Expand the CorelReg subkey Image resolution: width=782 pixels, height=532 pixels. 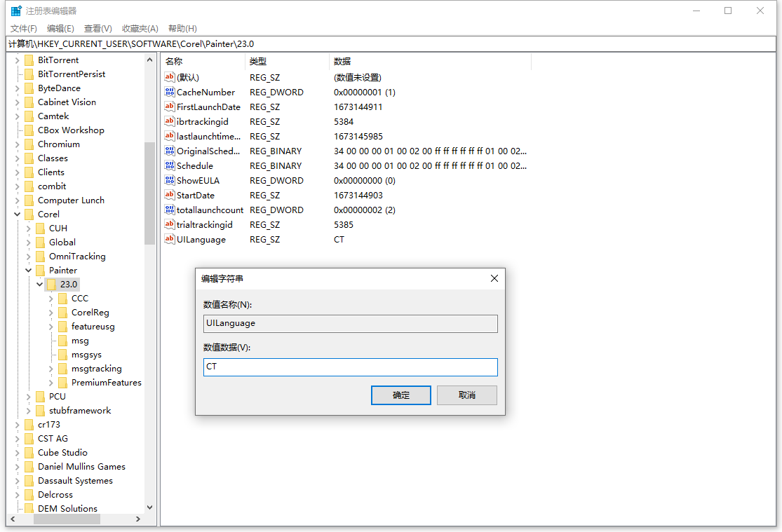point(51,313)
